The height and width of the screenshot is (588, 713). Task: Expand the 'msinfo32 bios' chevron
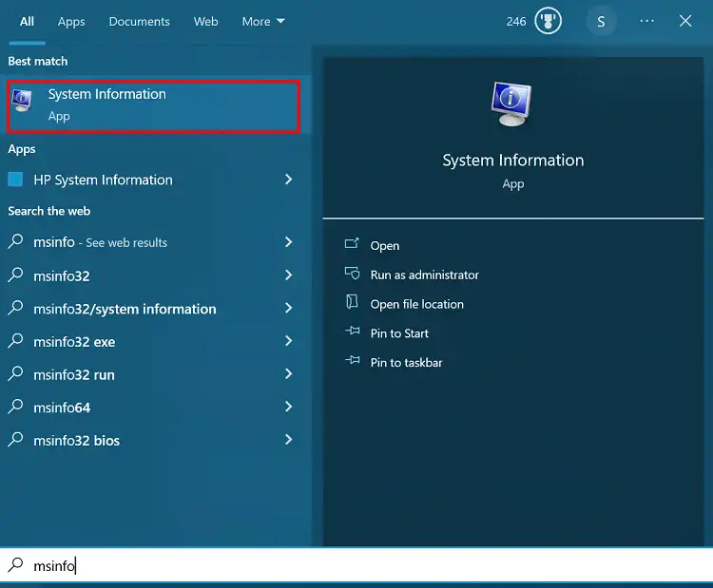coord(288,440)
